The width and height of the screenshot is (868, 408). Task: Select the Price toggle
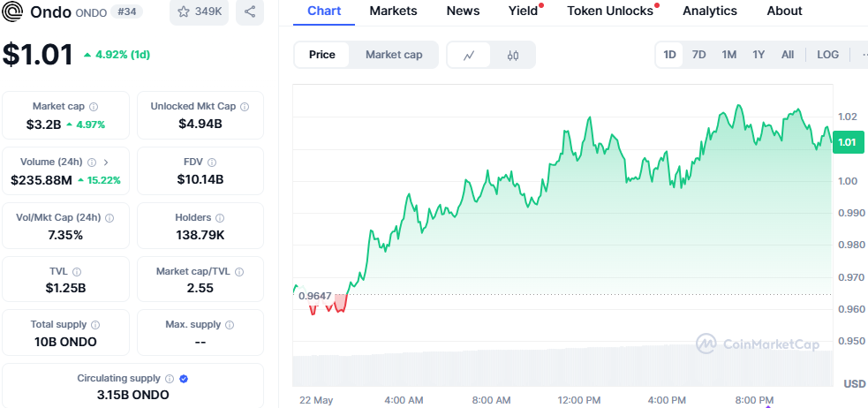[321, 55]
